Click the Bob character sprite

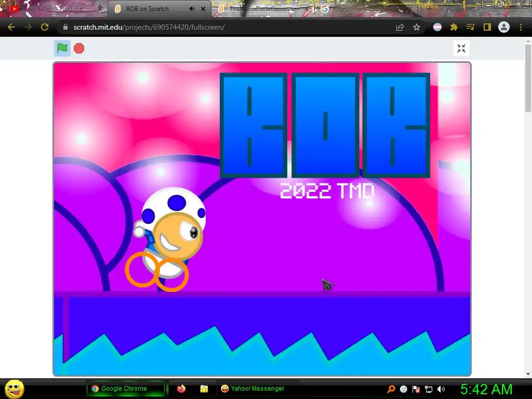[166, 240]
